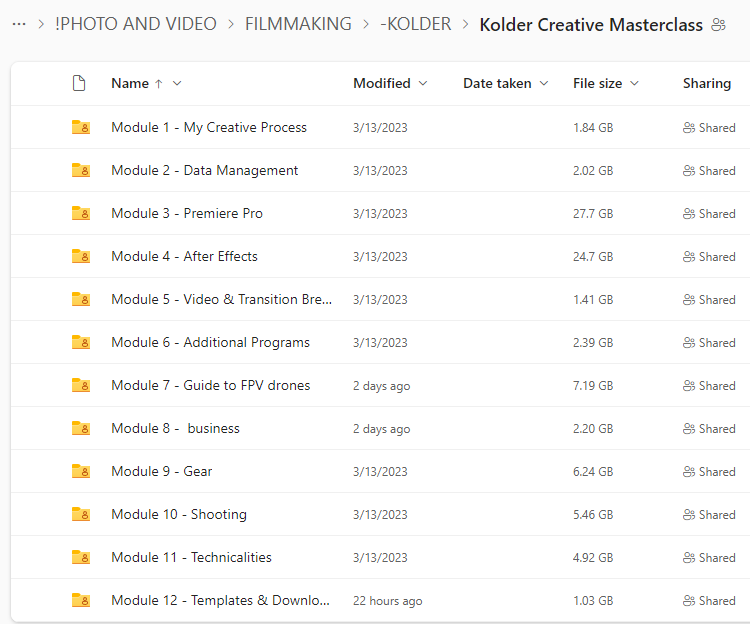Open the File size column dropdown
Screen dimensions: 750x624
click(x=634, y=83)
